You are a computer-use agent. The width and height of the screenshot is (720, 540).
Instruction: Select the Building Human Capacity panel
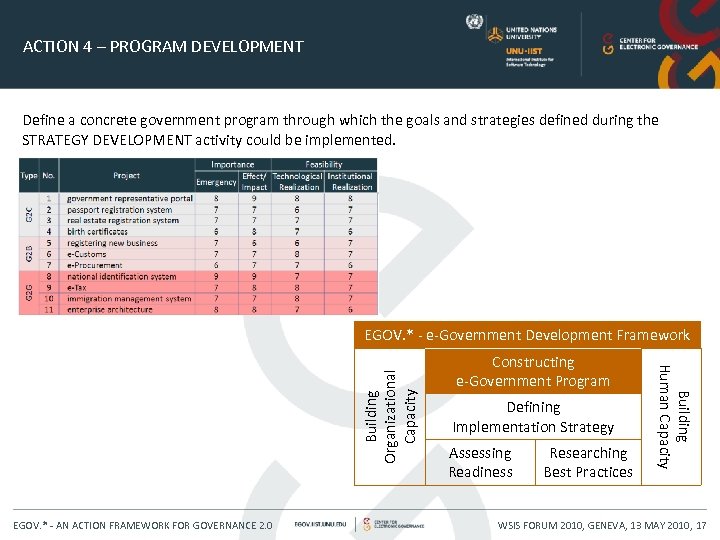coord(671,416)
